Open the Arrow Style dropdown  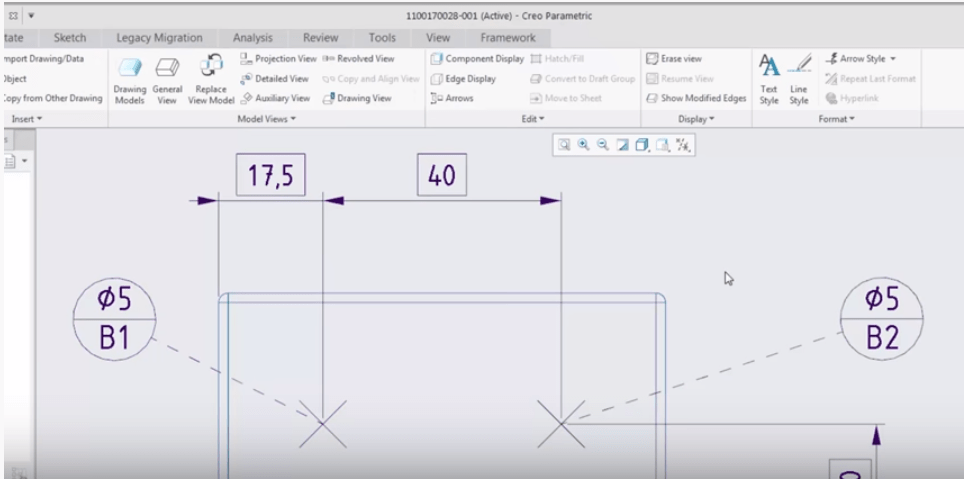click(860, 59)
